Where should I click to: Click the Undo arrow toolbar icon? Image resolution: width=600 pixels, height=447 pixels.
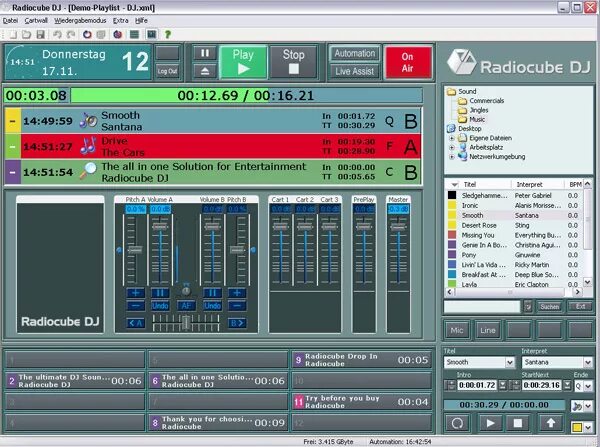tap(57, 34)
